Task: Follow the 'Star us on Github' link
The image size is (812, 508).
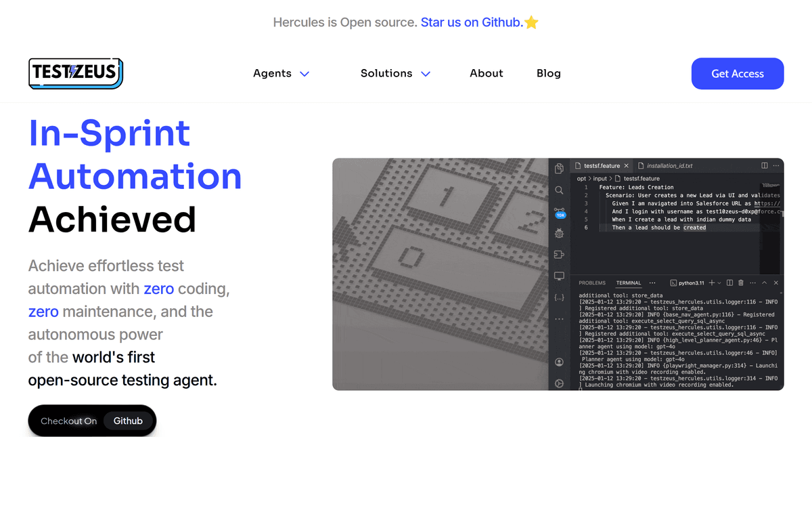Action: coord(471,22)
